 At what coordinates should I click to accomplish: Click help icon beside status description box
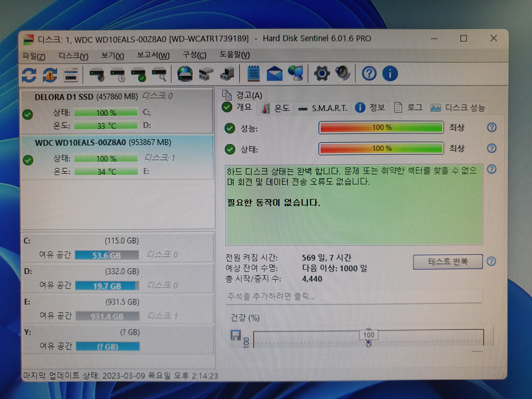(x=492, y=169)
